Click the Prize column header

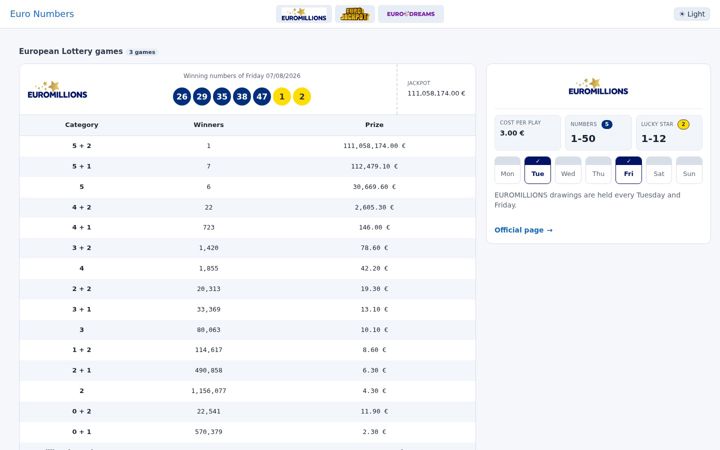pyautogui.click(x=374, y=125)
